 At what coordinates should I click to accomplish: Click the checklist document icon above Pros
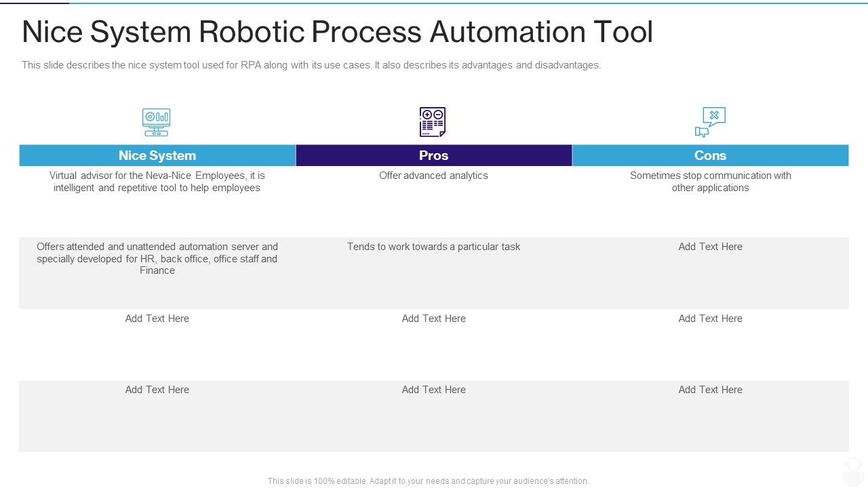[x=433, y=122]
